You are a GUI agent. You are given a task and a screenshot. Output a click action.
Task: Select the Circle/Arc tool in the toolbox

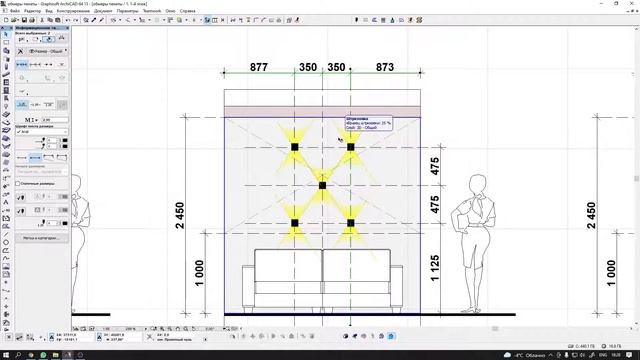pyautogui.click(x=6, y=242)
